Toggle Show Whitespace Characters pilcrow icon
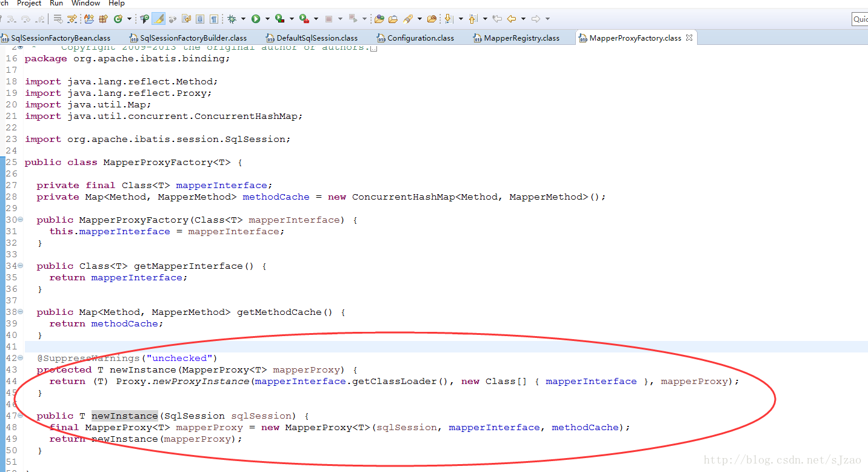Viewport: 868px width, 472px height. (x=213, y=19)
